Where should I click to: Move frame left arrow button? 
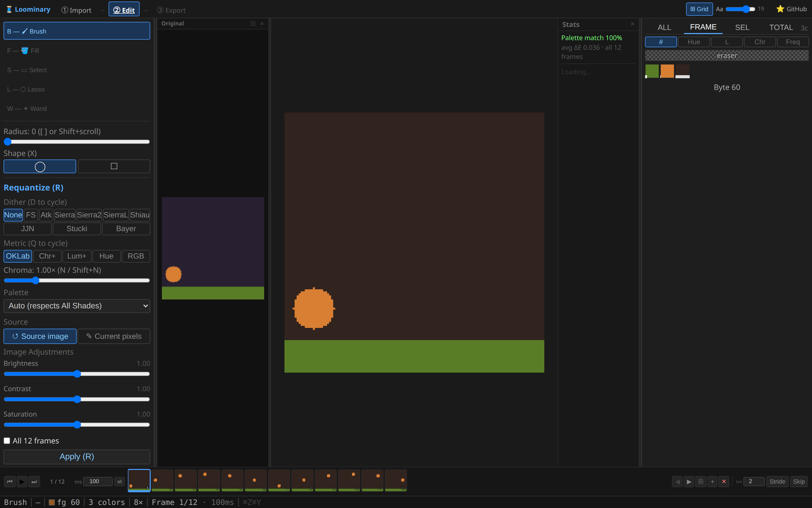coord(677,482)
